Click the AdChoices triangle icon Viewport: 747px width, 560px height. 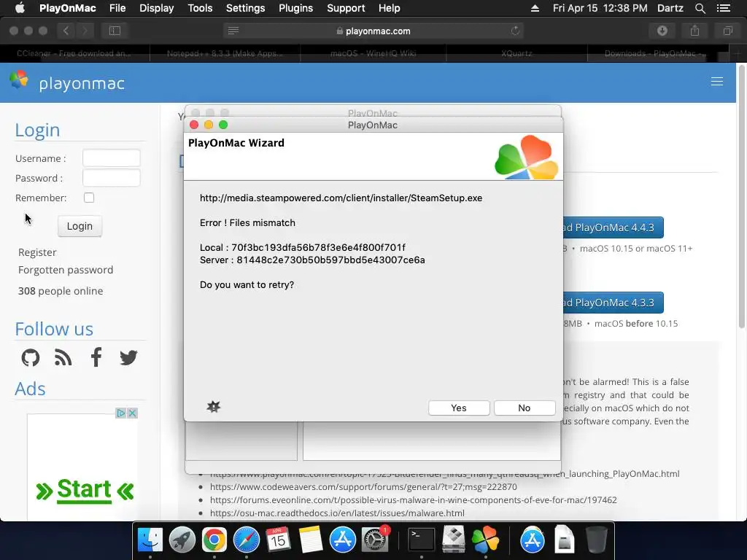[x=121, y=413]
